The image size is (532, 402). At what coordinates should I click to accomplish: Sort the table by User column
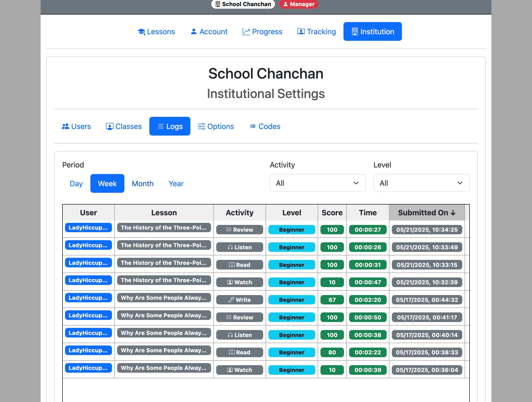click(x=89, y=213)
